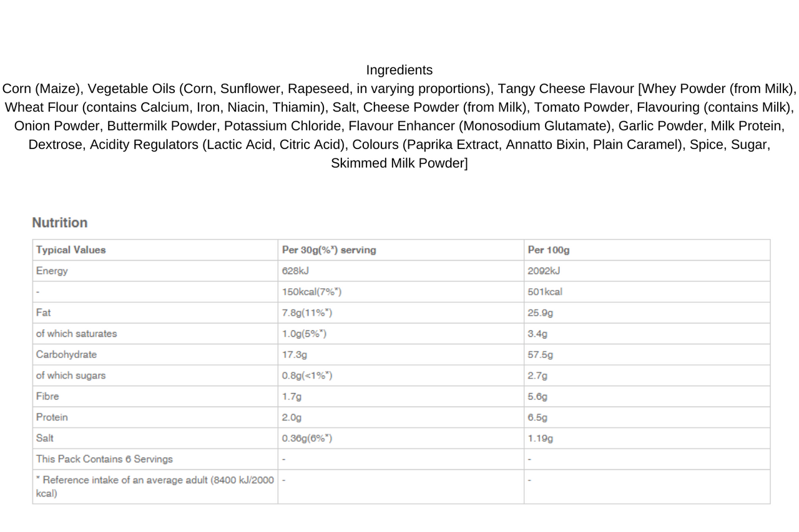Click 'This Pack Contains 6 Servings' text
This screenshot has height=532, width=799.
point(104,459)
